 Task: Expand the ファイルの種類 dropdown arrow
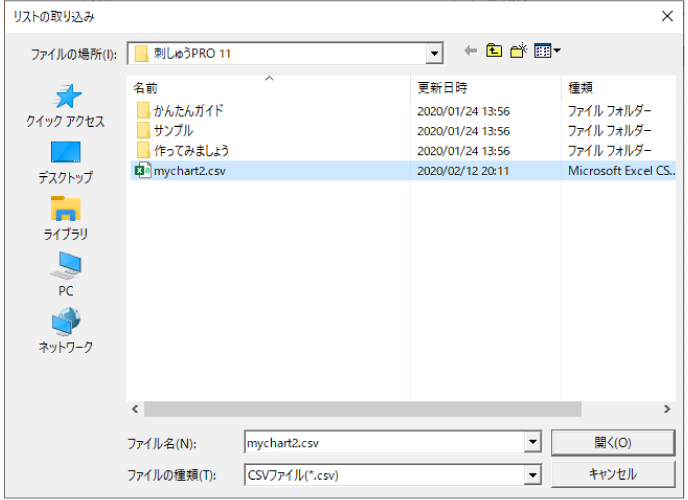[532, 475]
